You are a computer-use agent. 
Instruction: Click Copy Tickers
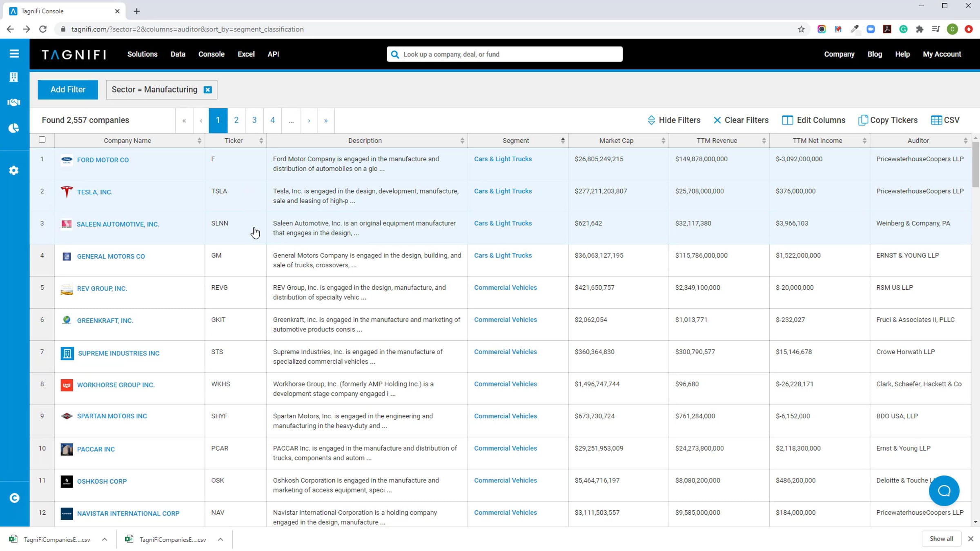(x=888, y=120)
